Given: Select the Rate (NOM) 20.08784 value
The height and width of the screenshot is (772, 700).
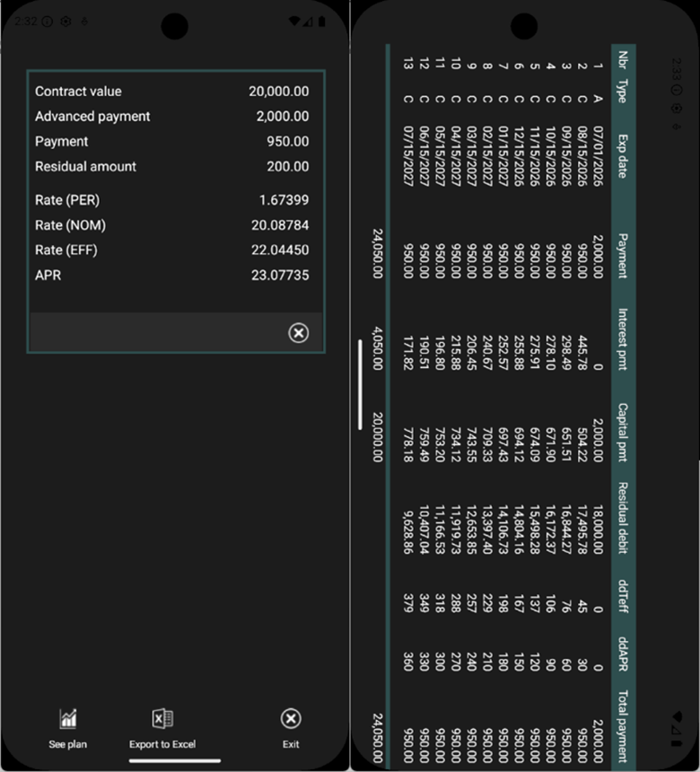Looking at the screenshot, I should 280,225.
